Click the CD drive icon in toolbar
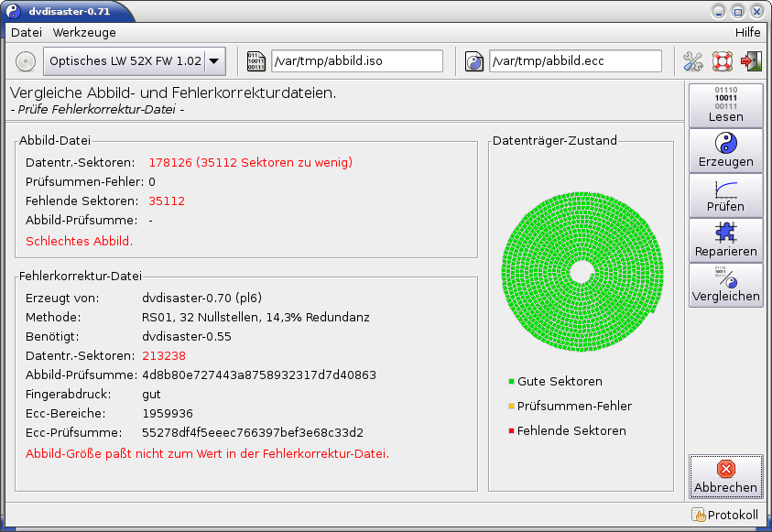This screenshot has height=532, width=772. point(25,61)
